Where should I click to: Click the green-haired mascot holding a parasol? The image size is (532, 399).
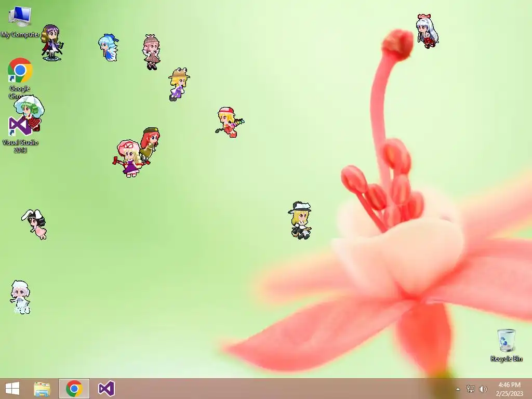(x=29, y=113)
